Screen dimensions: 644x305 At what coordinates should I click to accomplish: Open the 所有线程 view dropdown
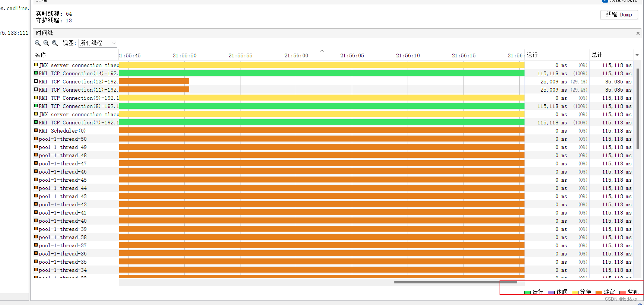point(98,43)
